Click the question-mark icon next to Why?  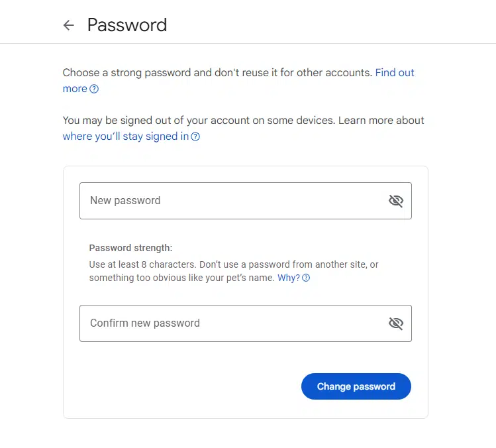pyautogui.click(x=306, y=278)
